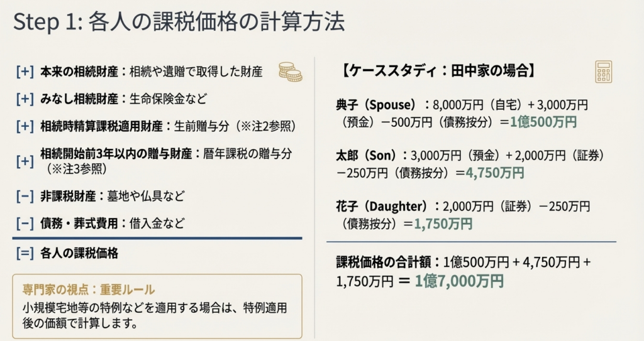Click the green 1億7,000万円 total amount
This screenshot has width=644, height=341.
460,281
